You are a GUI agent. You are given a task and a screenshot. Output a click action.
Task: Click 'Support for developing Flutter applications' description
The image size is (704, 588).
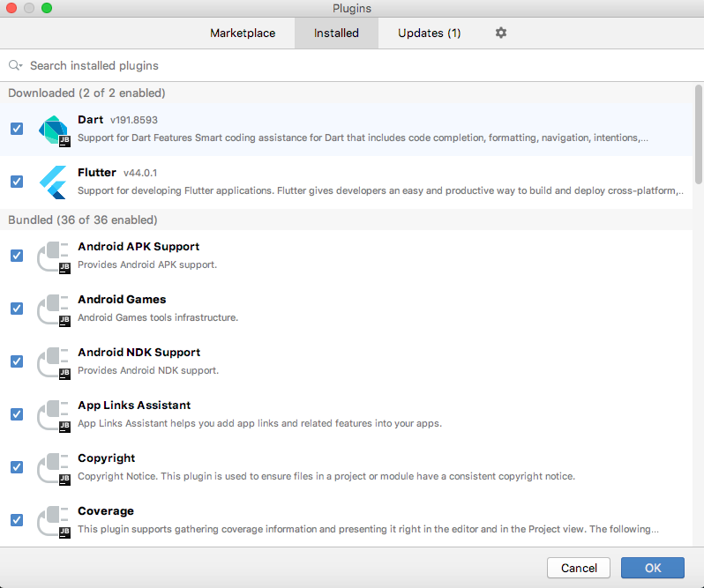(x=381, y=190)
